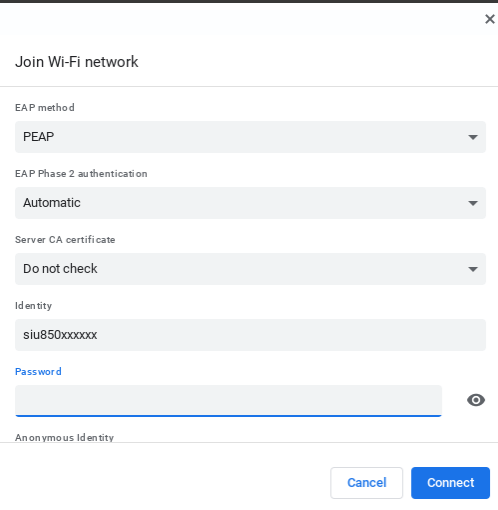Click the Anonymous Identity label

tap(64, 437)
